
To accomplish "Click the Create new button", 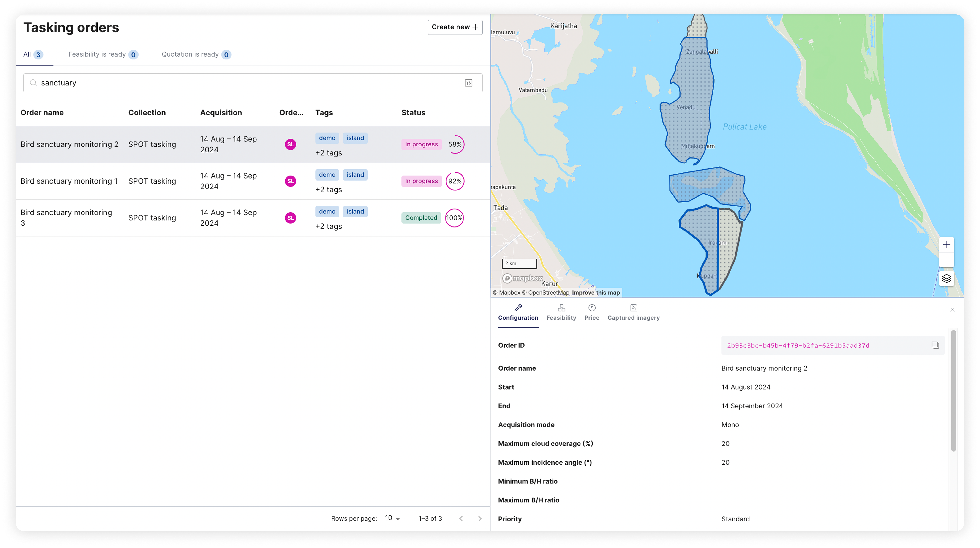I will 455,27.
